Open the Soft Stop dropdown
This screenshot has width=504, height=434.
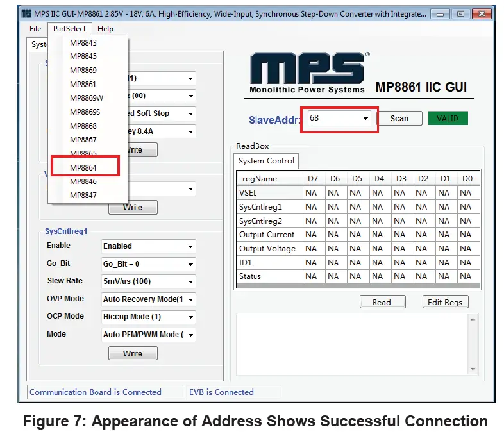pyautogui.click(x=162, y=113)
